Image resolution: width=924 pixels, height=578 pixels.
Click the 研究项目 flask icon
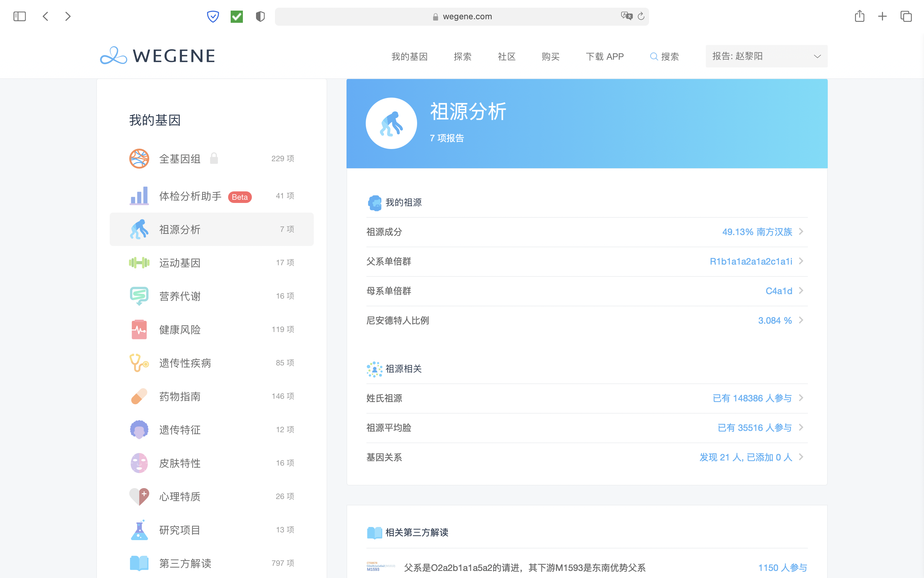(139, 530)
